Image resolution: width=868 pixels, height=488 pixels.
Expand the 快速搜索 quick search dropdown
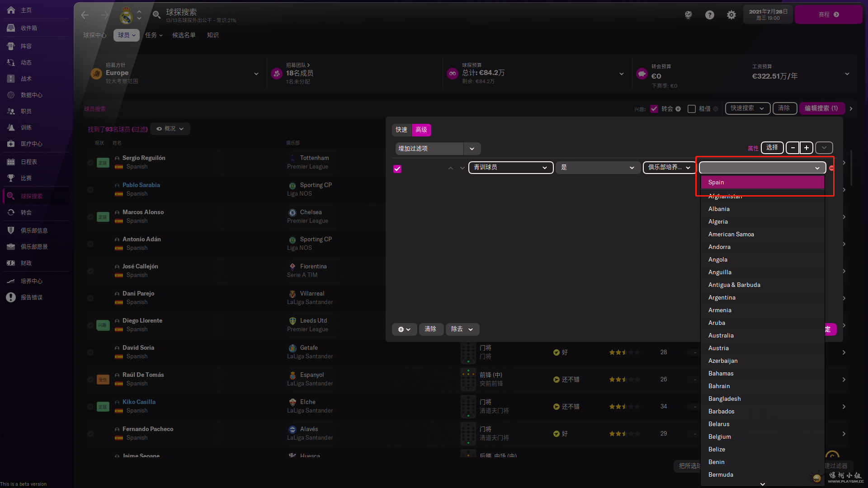748,108
